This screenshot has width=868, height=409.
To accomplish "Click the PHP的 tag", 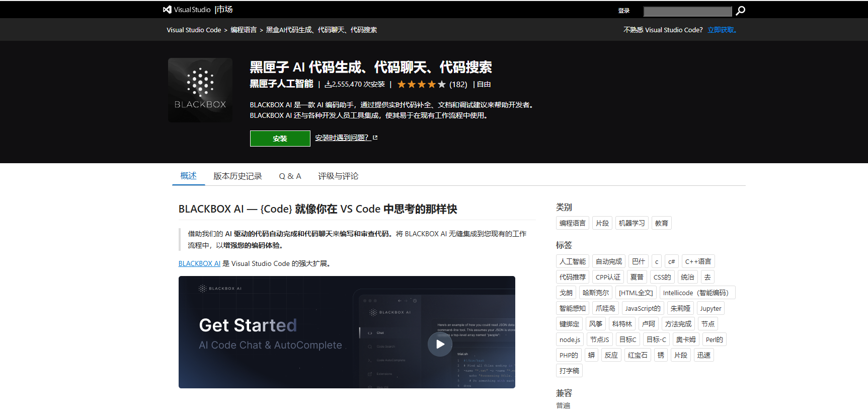I will [x=569, y=355].
